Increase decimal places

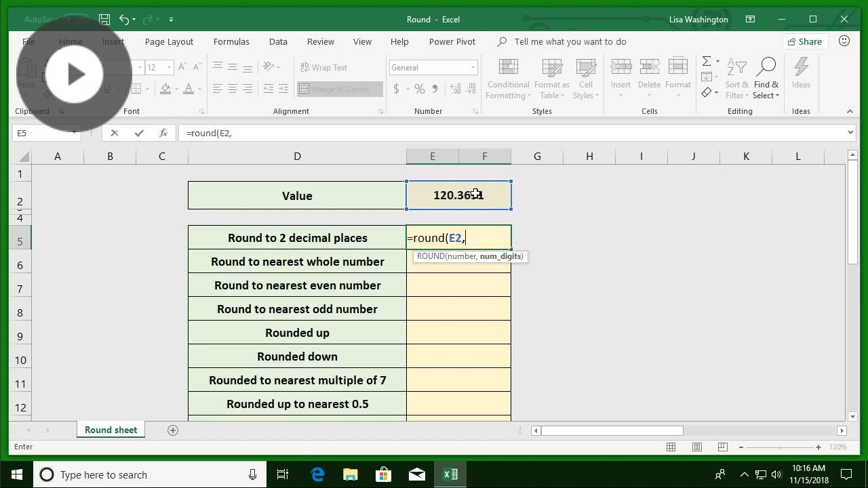coord(455,89)
